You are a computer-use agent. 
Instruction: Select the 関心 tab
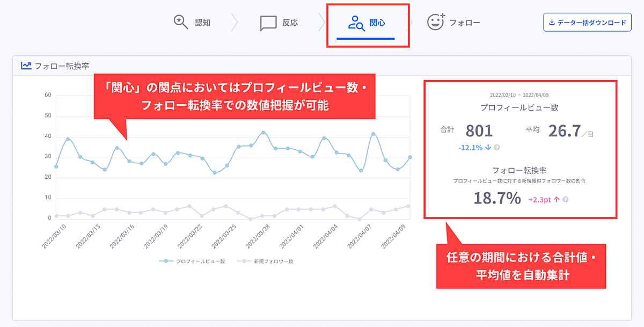click(x=367, y=24)
